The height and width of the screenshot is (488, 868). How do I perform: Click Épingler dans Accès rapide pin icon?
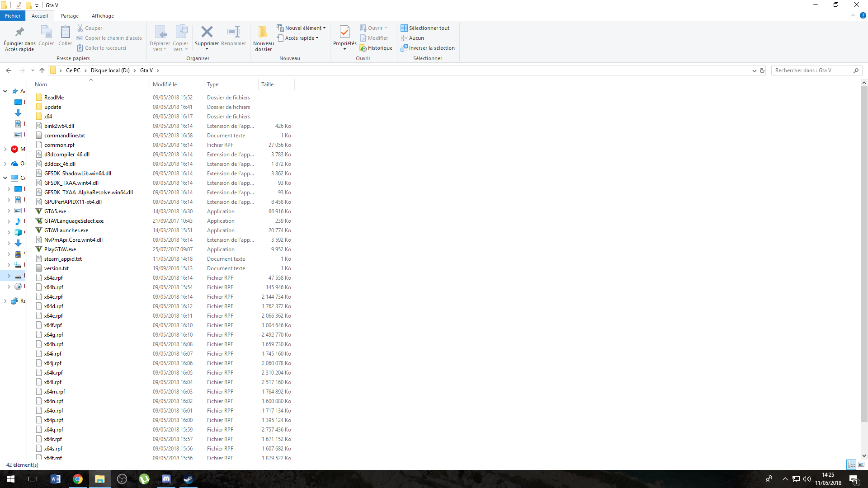[x=19, y=32]
